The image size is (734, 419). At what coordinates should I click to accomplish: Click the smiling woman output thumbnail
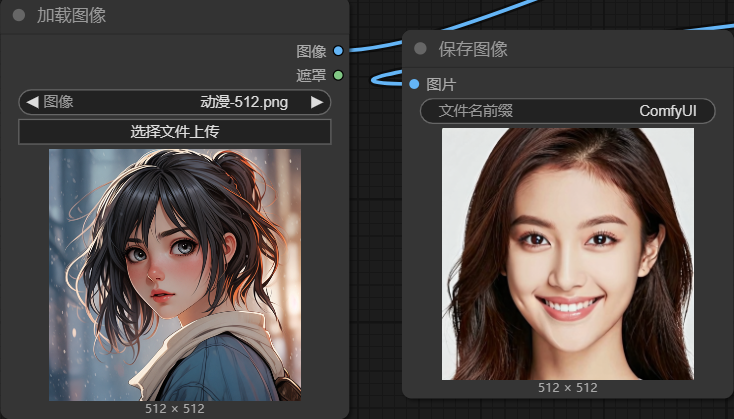click(x=568, y=254)
